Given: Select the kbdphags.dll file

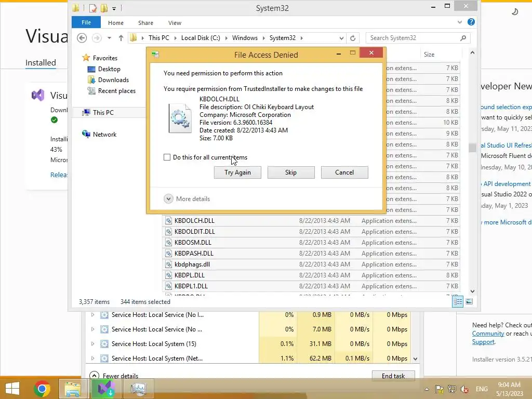Looking at the screenshot, I should (311, 264).
